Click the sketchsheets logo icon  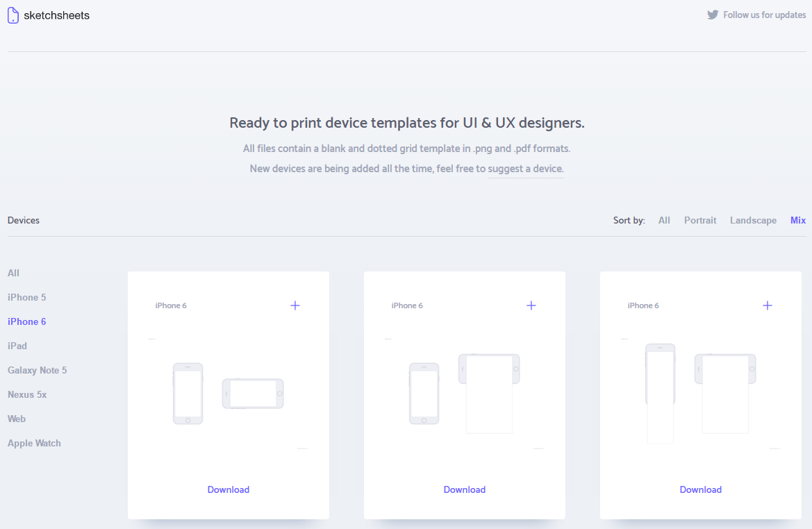tap(13, 15)
